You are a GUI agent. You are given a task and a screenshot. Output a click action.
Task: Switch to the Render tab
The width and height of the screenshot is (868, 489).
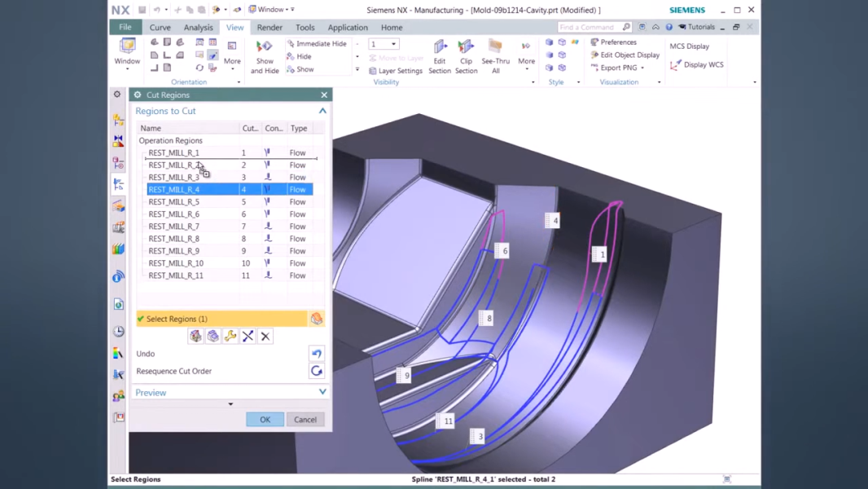[x=270, y=27]
